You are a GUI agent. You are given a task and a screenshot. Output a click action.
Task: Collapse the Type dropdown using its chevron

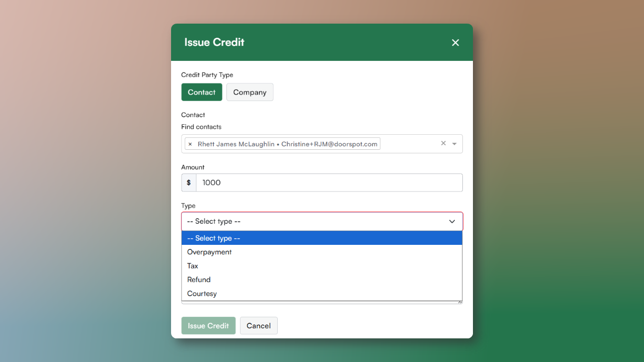pos(452,221)
